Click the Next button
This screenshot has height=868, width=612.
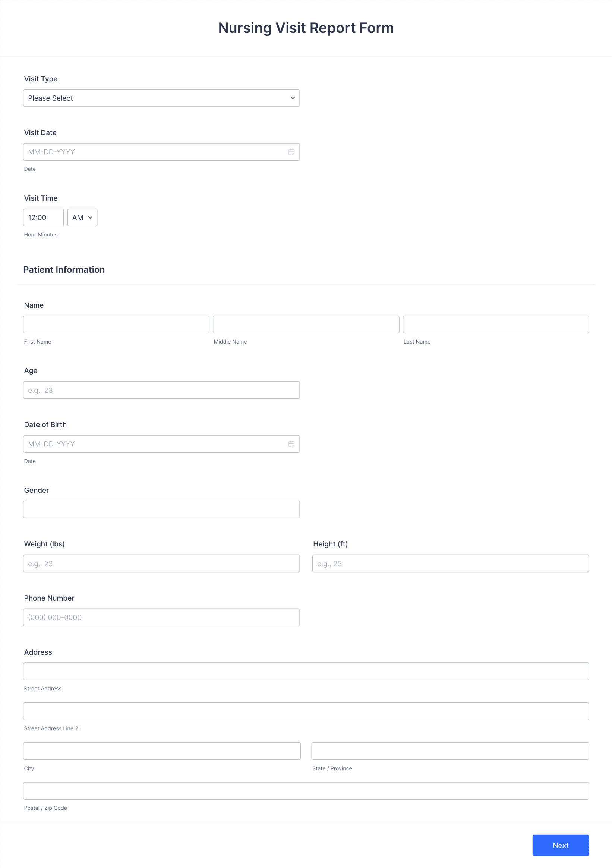pyautogui.click(x=561, y=845)
